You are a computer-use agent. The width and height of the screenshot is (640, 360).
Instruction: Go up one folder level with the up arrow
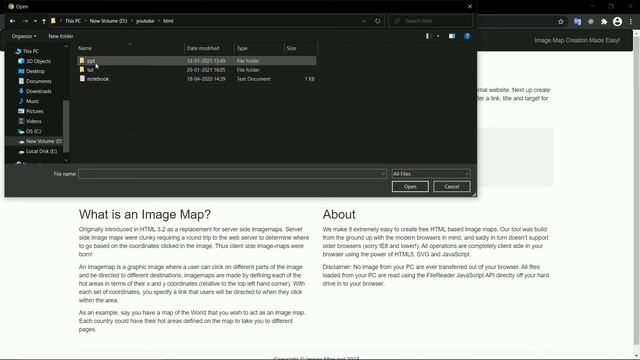pos(44,21)
